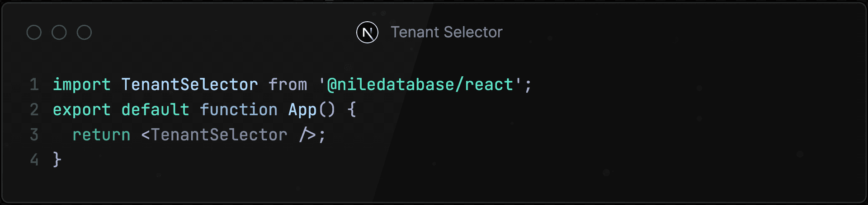Click the TenantSelector JSX tag on line 3
868x205 pixels.
(219, 135)
